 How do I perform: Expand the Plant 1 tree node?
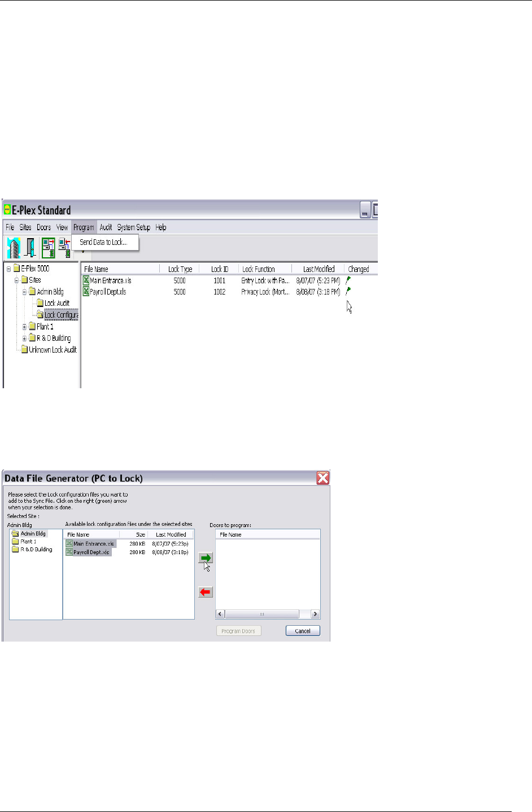tap(24, 327)
